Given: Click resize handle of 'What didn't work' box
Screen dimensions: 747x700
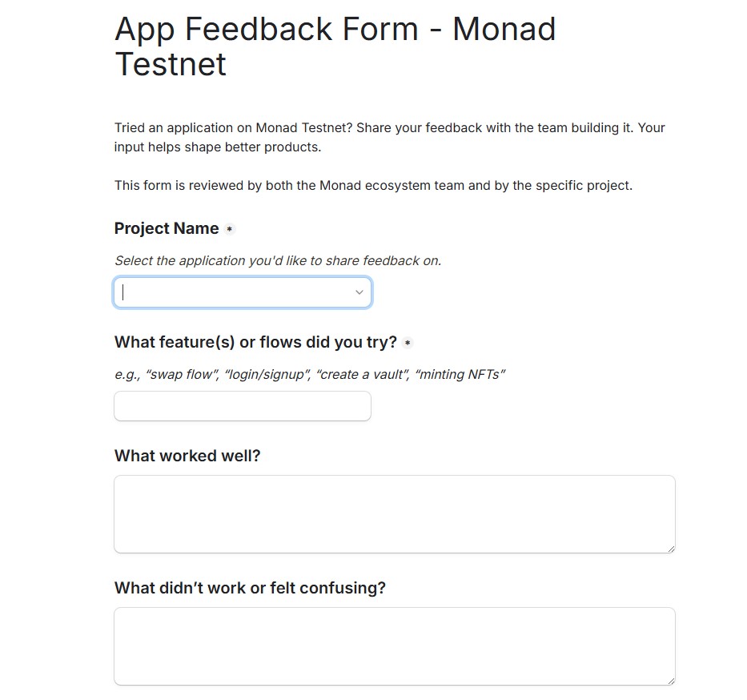Looking at the screenshot, I should pyautogui.click(x=671, y=681).
